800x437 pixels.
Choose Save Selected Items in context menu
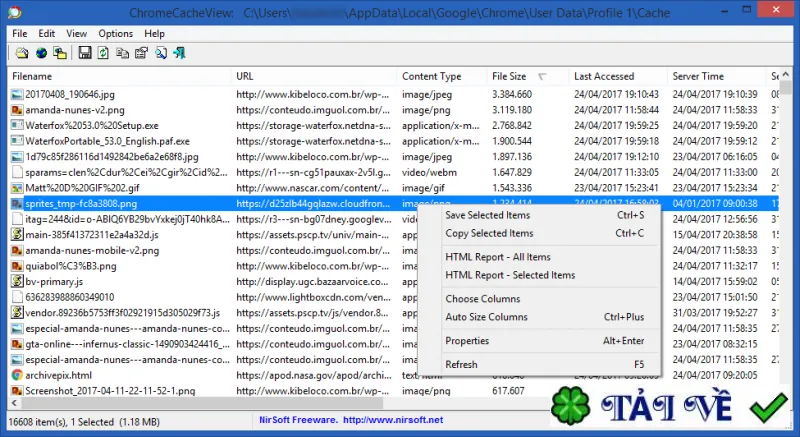pyautogui.click(x=539, y=215)
